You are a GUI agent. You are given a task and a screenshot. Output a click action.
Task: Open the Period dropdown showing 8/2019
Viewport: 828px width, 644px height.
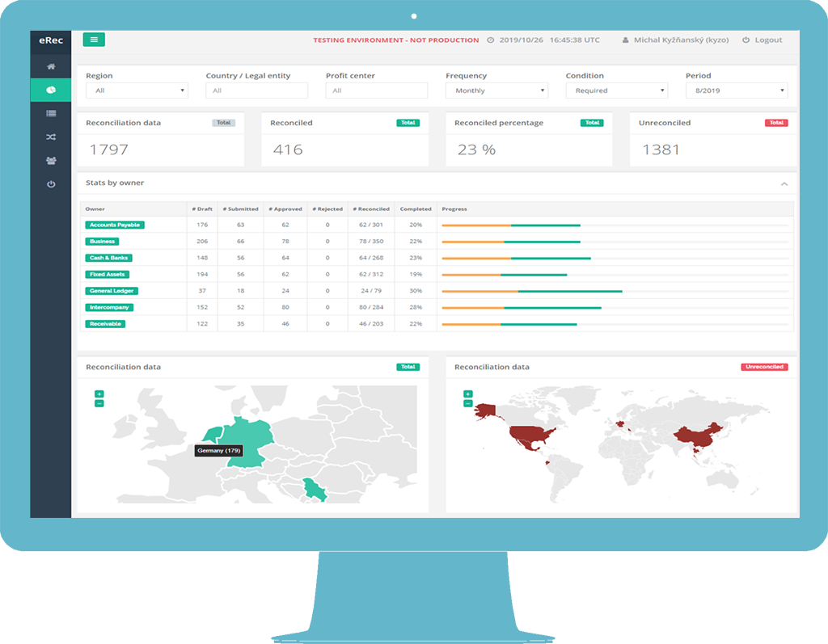click(x=736, y=90)
